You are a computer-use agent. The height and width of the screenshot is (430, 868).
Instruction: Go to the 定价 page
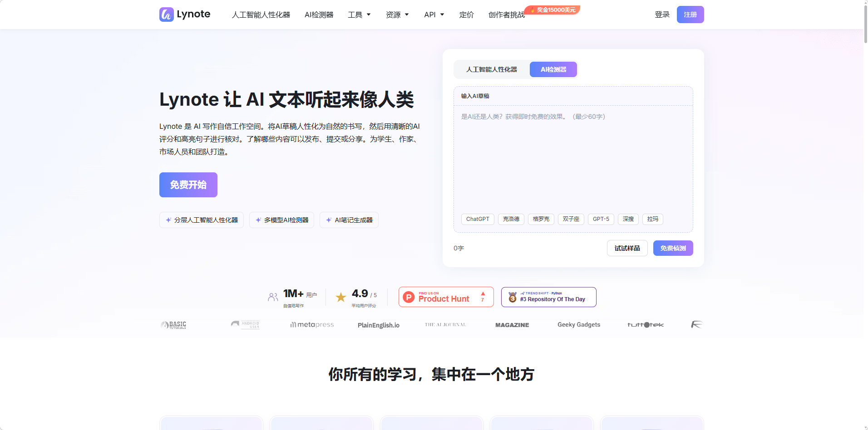coord(467,15)
